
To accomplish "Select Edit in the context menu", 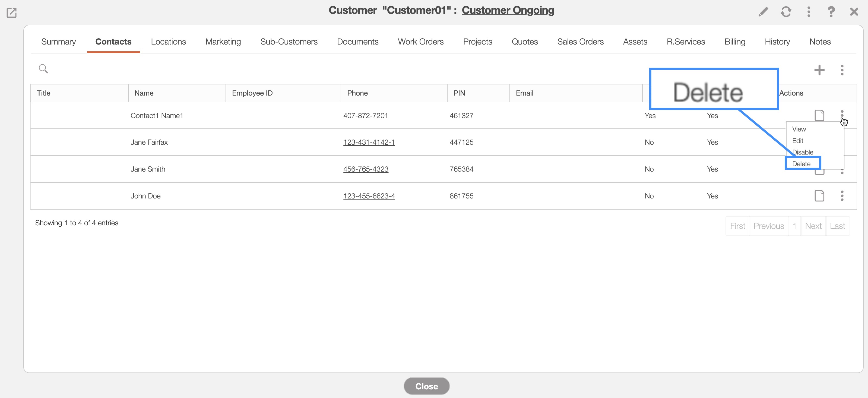I will pos(798,141).
